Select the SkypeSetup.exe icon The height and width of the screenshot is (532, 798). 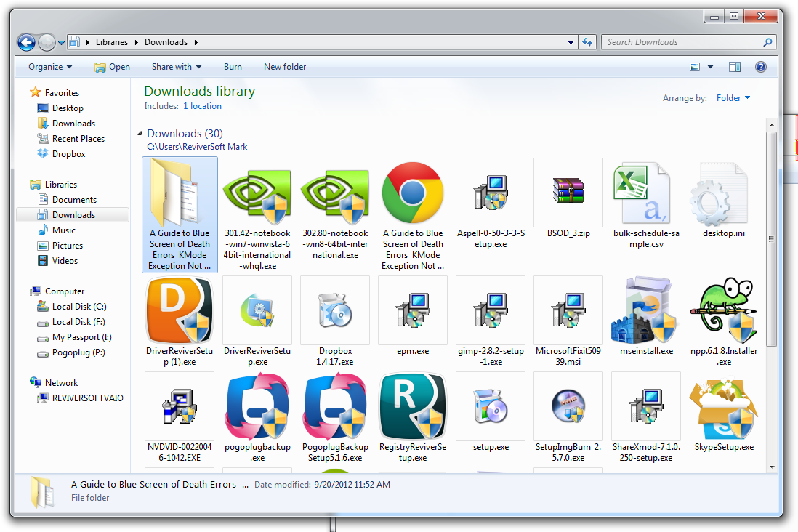[724, 408]
